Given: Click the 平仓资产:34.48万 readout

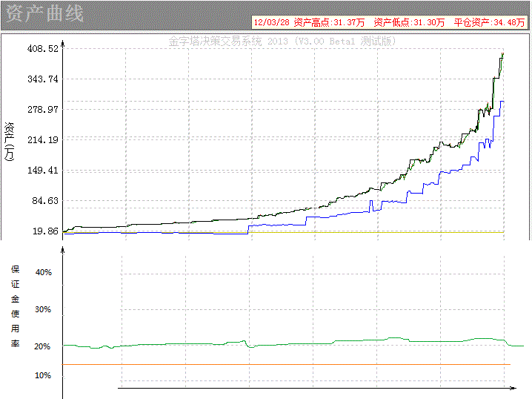Looking at the screenshot, I should point(488,23).
